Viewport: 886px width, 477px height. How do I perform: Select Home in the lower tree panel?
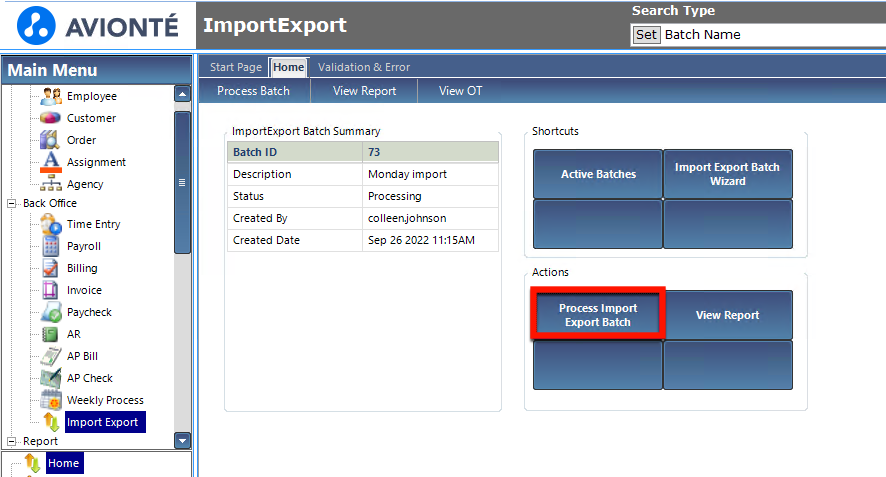64,463
